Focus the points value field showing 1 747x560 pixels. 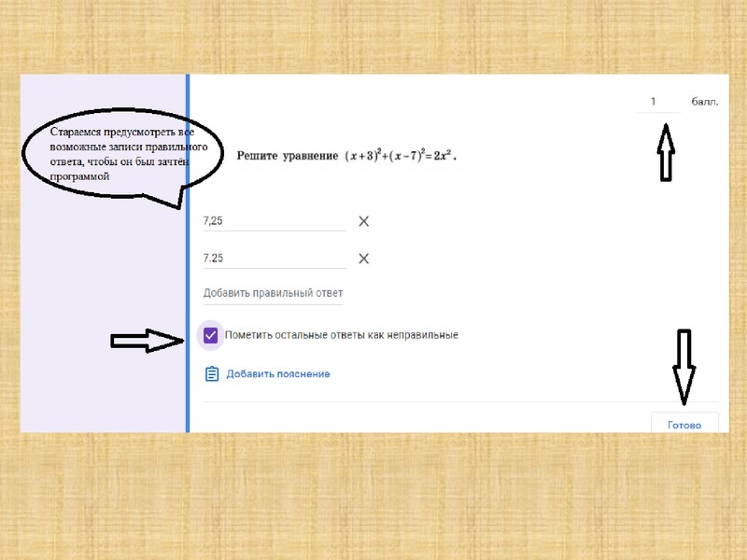(657, 102)
